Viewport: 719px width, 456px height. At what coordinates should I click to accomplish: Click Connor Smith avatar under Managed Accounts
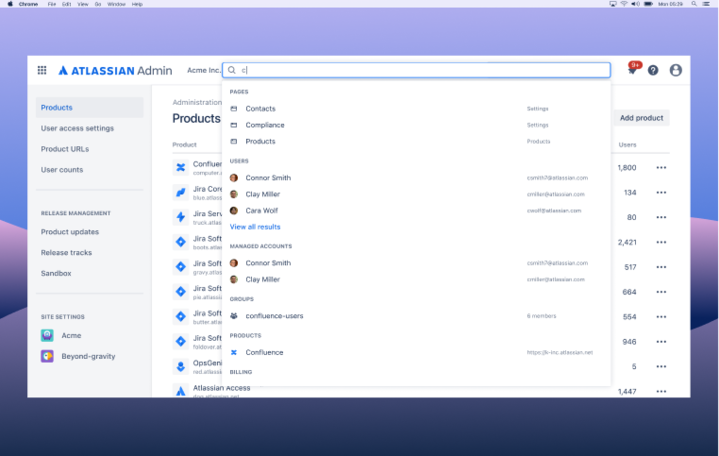tap(234, 263)
